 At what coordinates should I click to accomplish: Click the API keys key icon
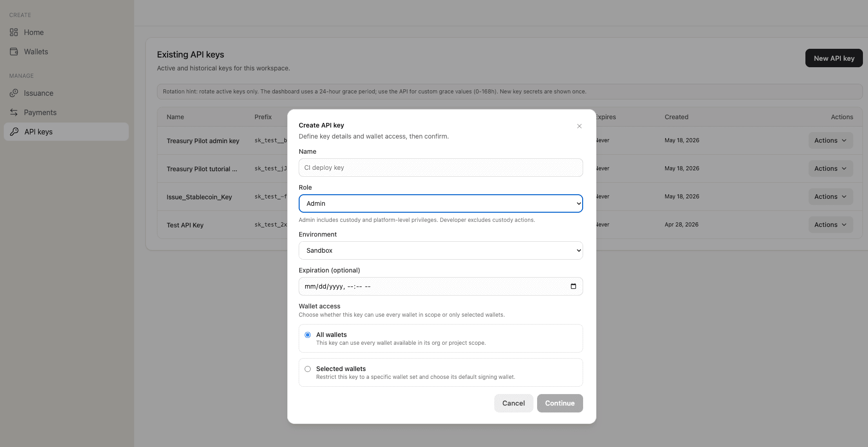[x=14, y=132]
